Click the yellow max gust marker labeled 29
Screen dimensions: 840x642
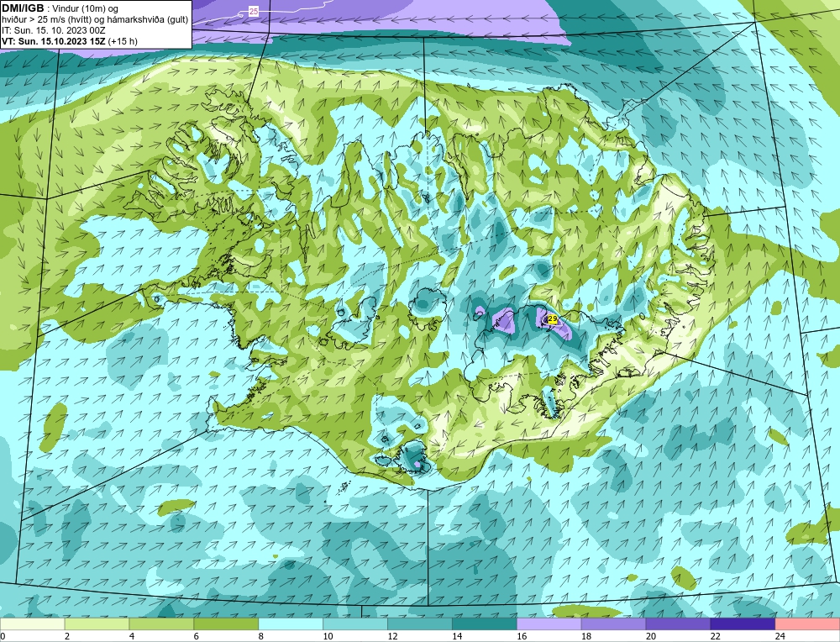(x=553, y=318)
